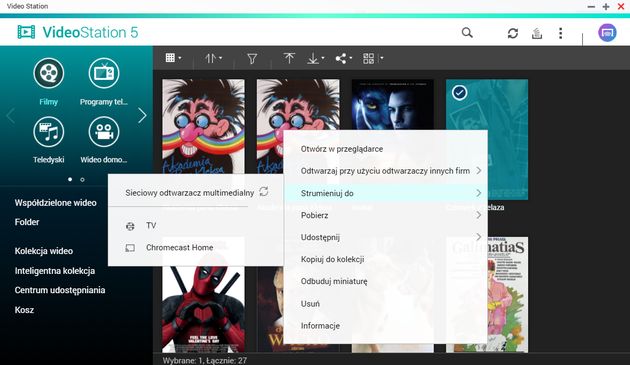
Task: Expand Odtwarzaj przy użyciu odtwarzaczy innych firm
Action: click(x=386, y=171)
